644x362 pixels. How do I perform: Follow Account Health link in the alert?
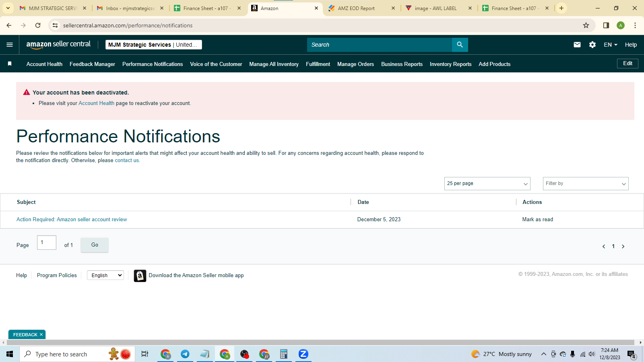[x=97, y=103]
